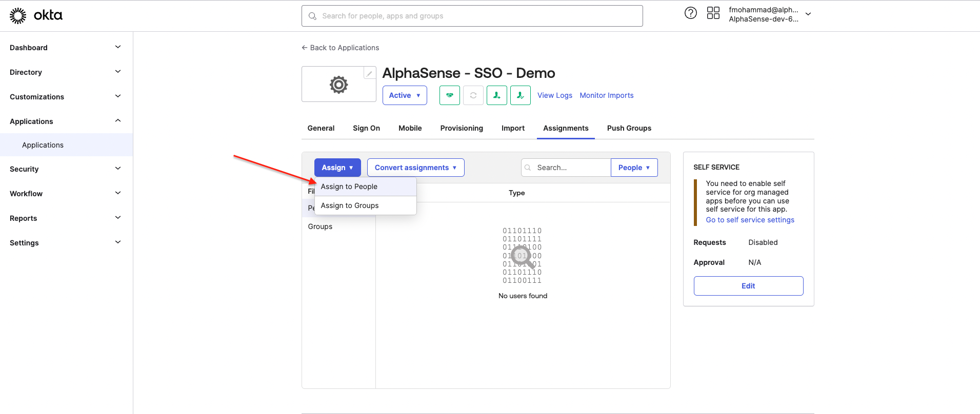Focus the assignments Search field
Screen dimensions: 980x414
pyautogui.click(x=566, y=168)
